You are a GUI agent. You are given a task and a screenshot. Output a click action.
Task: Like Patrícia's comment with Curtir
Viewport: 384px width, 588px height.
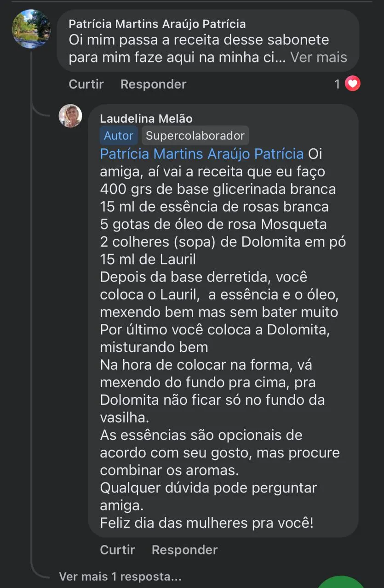(86, 84)
